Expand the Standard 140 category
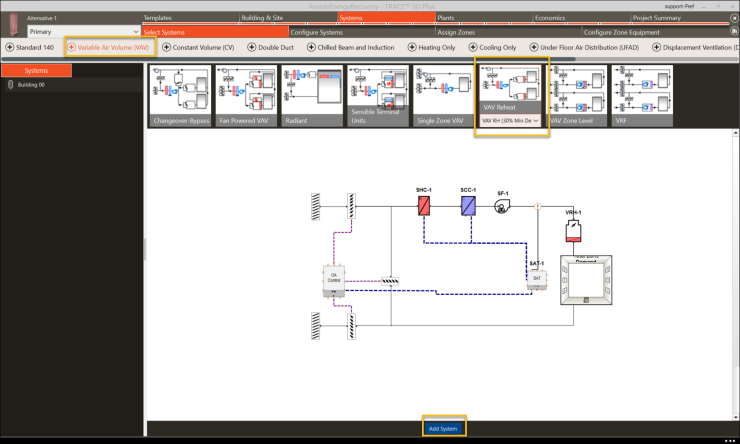The image size is (740, 444). [x=29, y=48]
